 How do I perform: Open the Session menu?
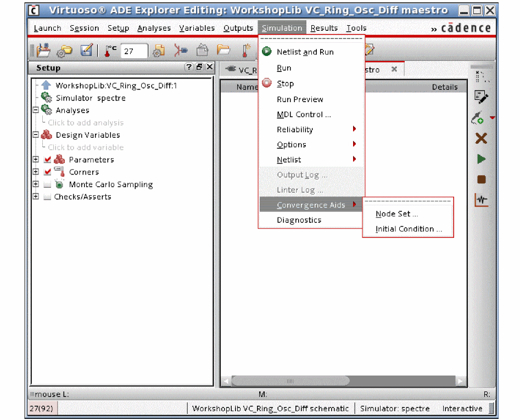pos(84,28)
